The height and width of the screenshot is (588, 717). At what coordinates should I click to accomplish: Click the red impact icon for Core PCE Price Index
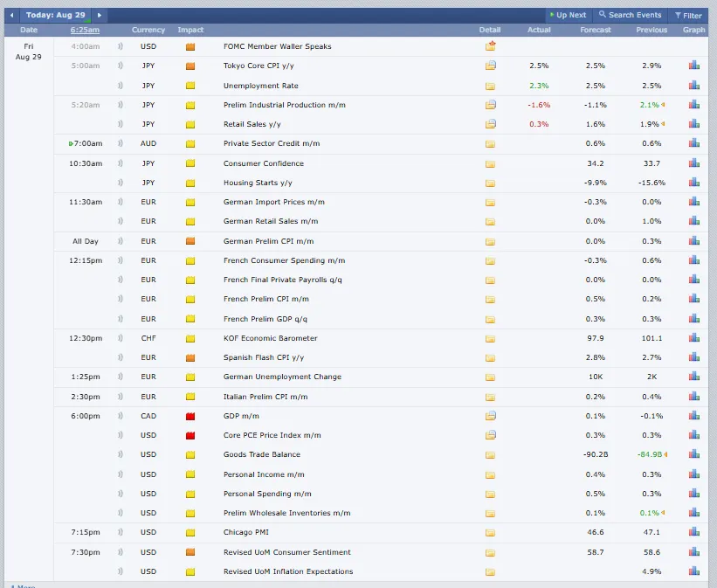tap(190, 435)
